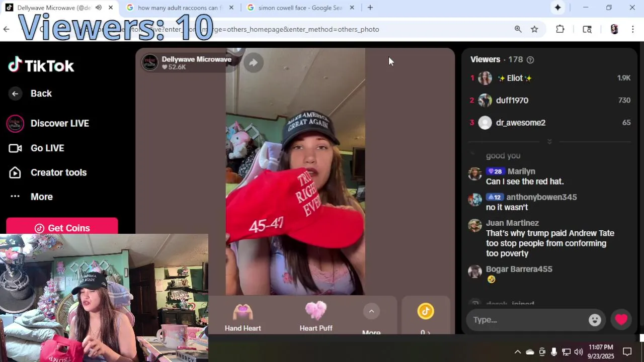Open a new browser tab
This screenshot has width=644, height=362.
tap(370, 8)
